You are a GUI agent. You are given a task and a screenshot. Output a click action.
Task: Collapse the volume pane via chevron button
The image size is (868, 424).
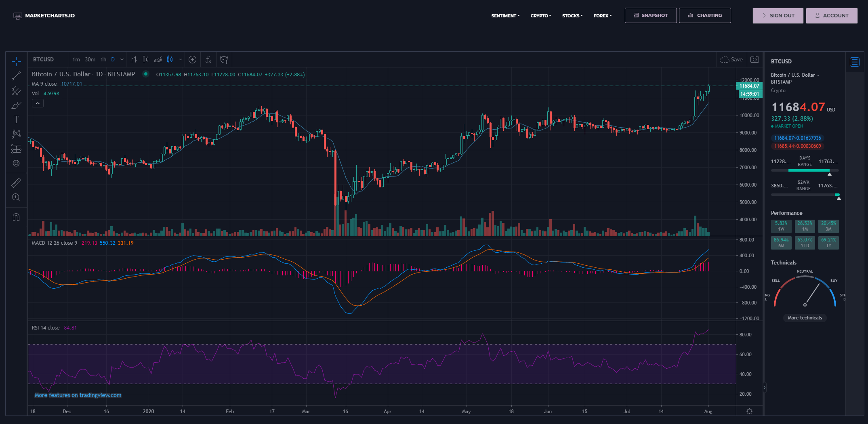coord(38,103)
